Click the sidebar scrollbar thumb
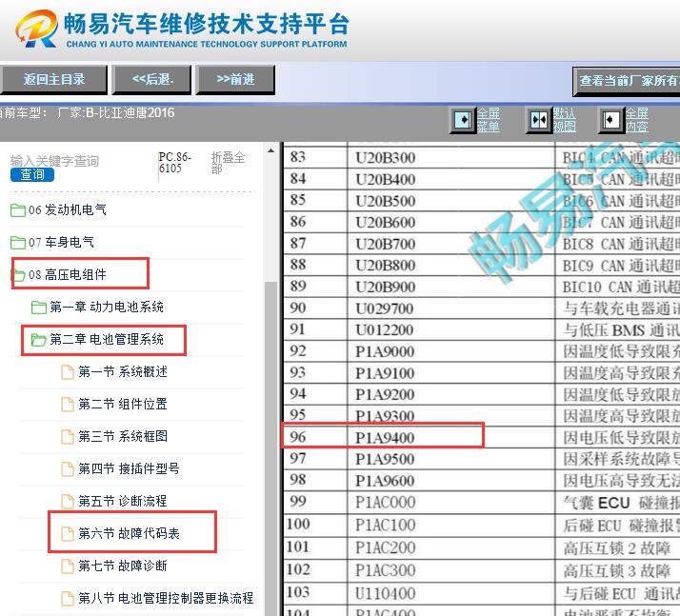680x616 pixels. coord(271,447)
